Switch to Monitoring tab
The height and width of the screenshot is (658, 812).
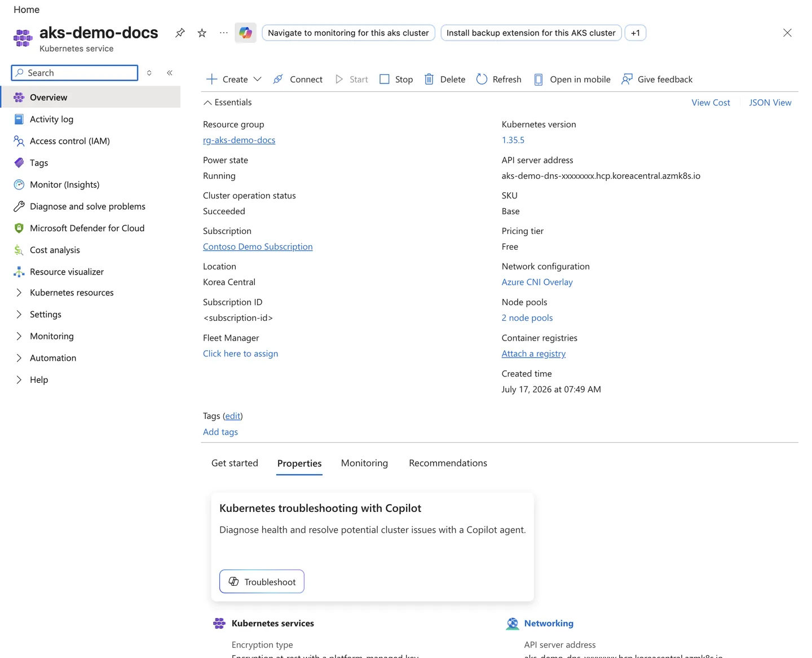point(364,463)
